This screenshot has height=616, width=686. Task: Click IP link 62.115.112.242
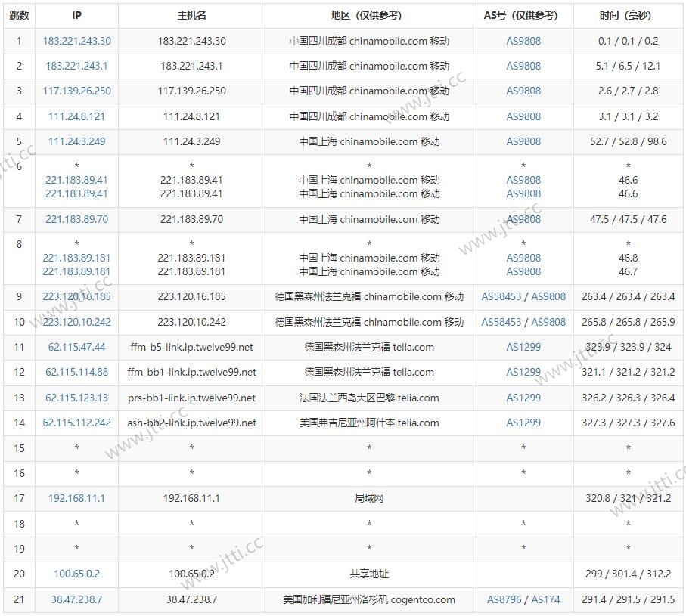point(76,423)
